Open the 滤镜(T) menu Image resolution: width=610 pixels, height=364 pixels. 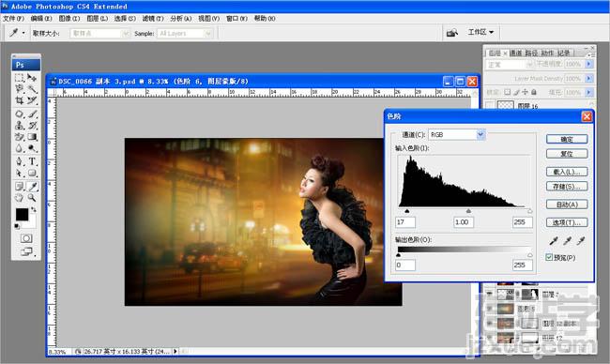(153, 18)
